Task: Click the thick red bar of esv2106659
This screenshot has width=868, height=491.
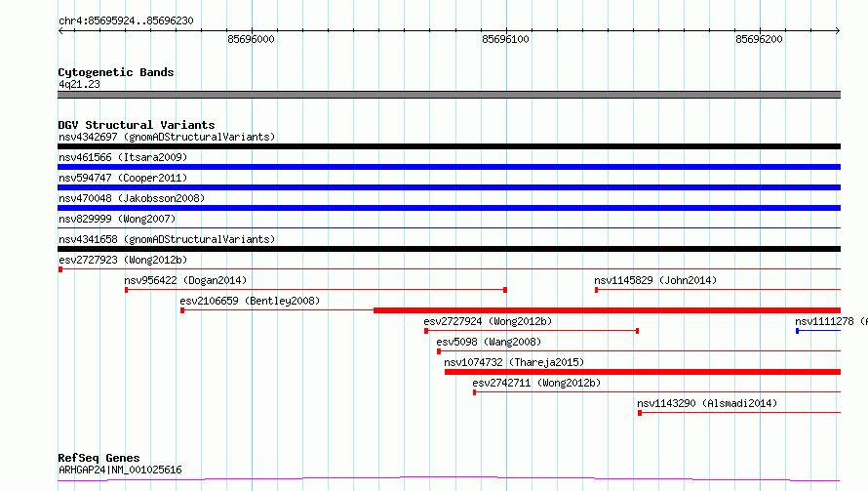Action: tap(608, 310)
